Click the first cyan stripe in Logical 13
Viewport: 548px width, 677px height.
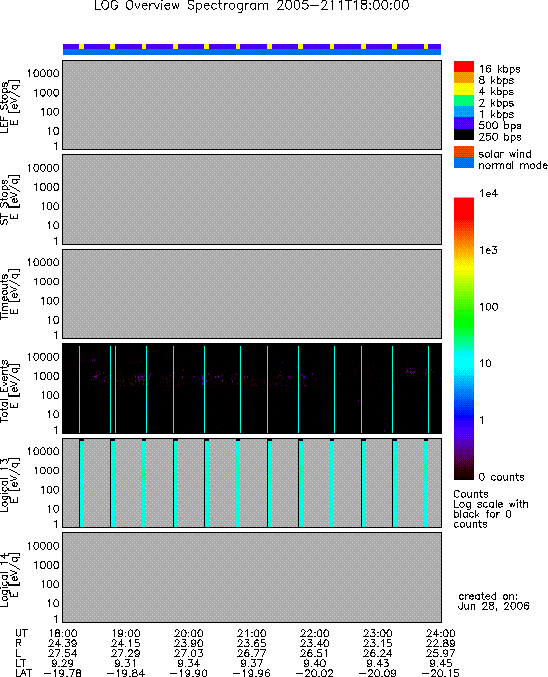[x=82, y=484]
